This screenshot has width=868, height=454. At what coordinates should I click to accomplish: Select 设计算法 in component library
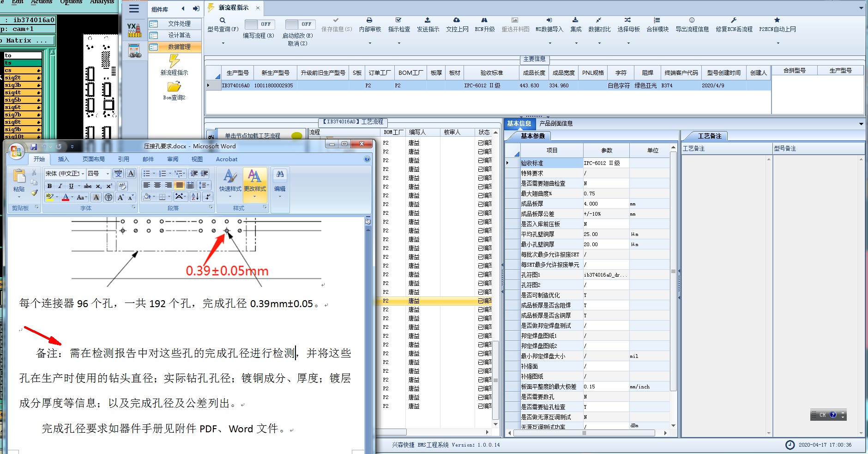coord(175,35)
